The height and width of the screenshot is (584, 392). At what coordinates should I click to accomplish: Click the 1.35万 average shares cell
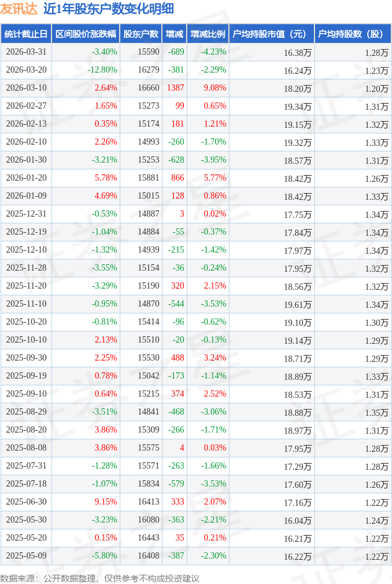376,413
